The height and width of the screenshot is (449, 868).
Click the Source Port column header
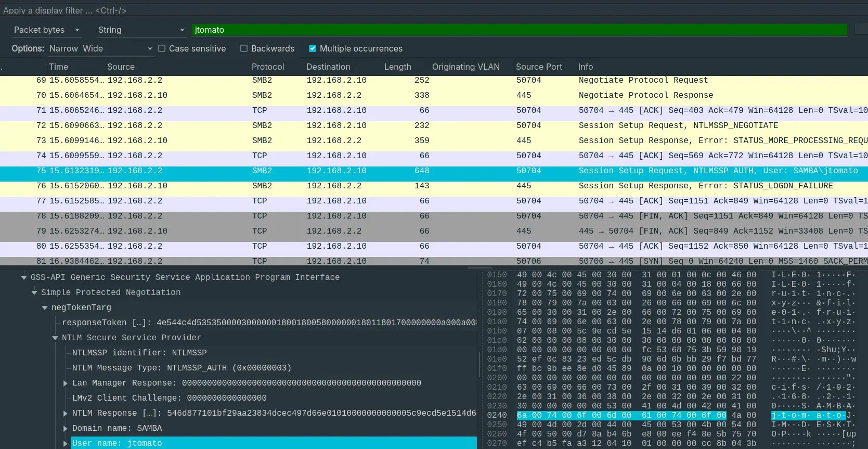539,67
